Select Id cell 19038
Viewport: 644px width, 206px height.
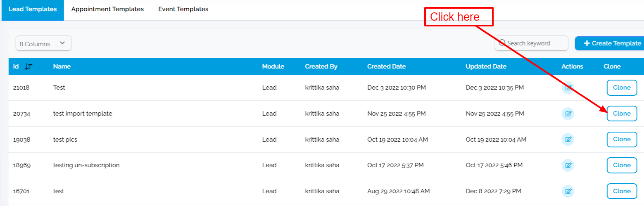[x=22, y=140]
